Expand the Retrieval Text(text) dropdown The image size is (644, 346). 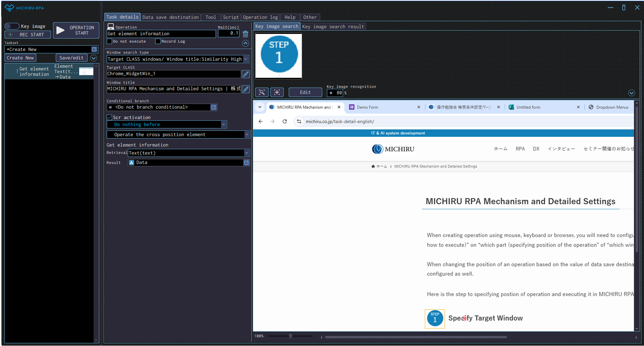(x=247, y=153)
